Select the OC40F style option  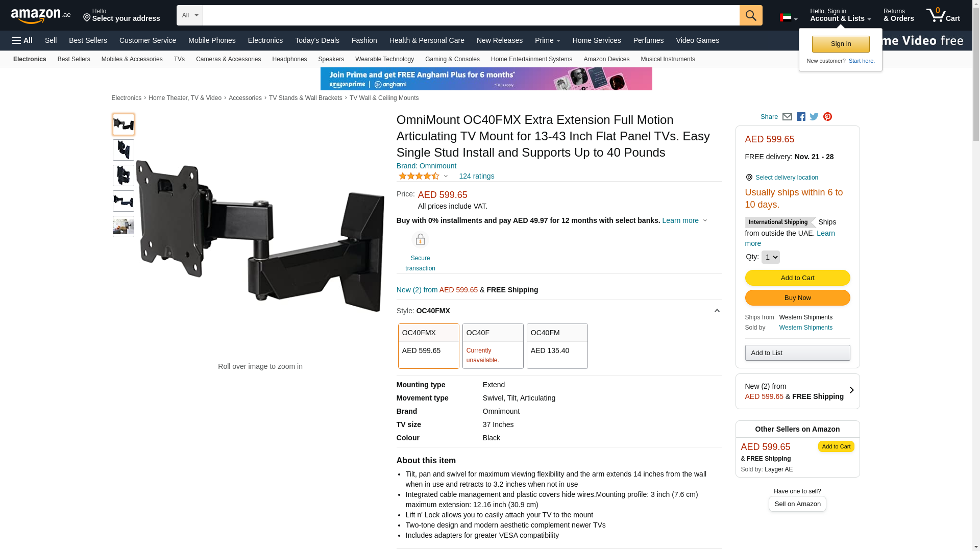point(493,346)
